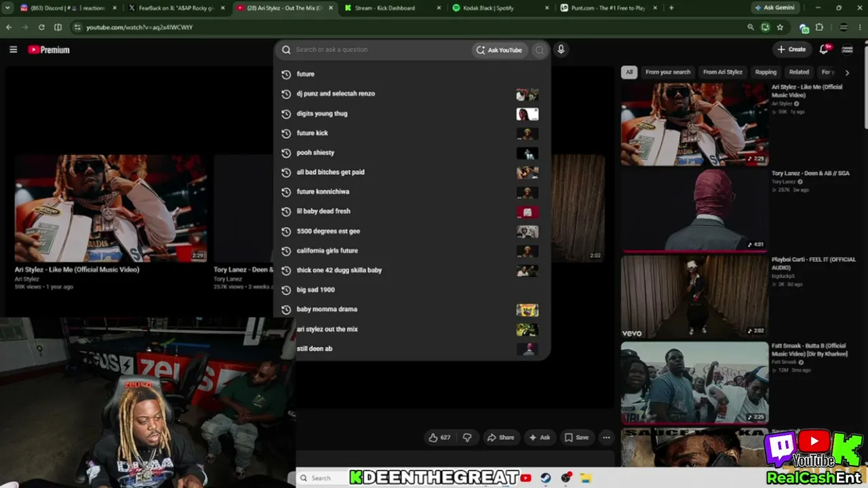Open sidebar title 'Ari Stylez - Like Me (Official Music Video)'

(x=807, y=91)
